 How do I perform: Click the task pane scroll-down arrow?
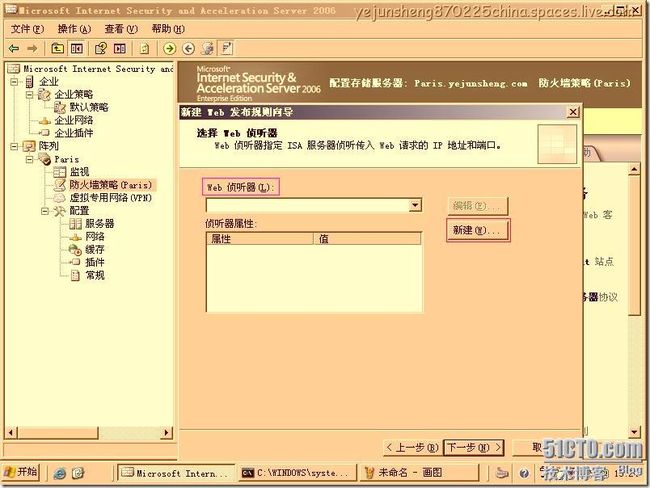point(634,432)
